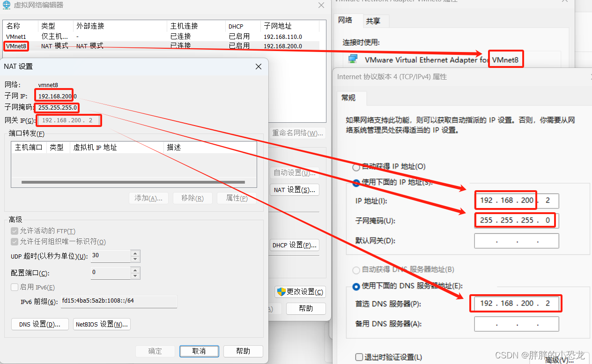The height and width of the screenshot is (364, 592).
Task: Open DHCP 设置(P) in the network editor
Action: click(295, 245)
